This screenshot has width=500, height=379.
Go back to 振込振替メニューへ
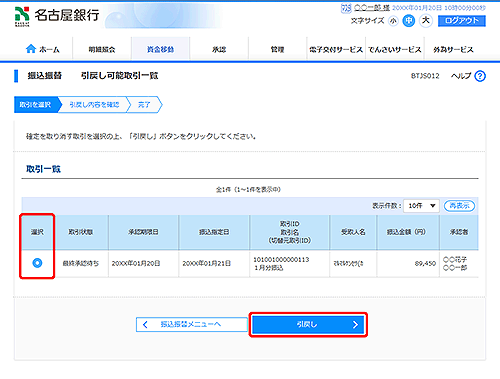pos(192,324)
